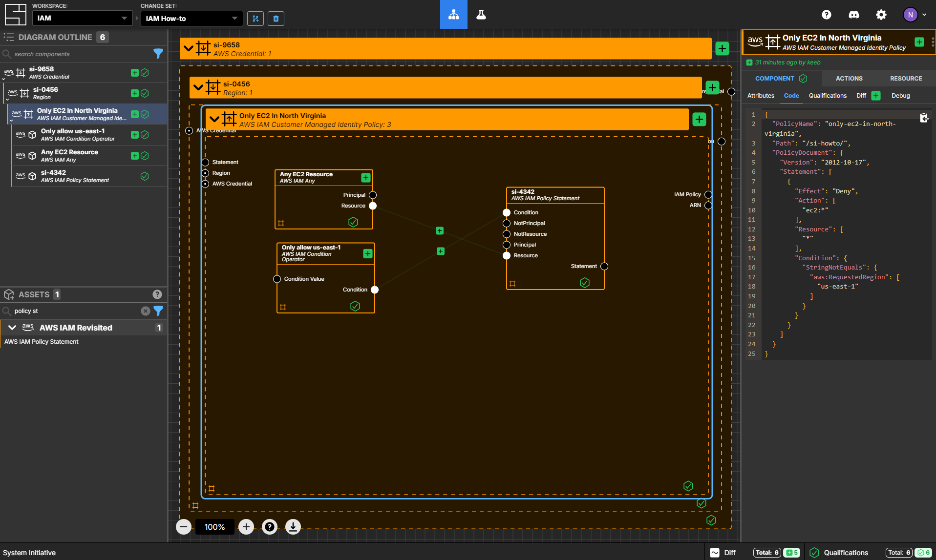936x560 pixels.
Task: Filter the assets list with funnel icon
Action: (x=158, y=311)
